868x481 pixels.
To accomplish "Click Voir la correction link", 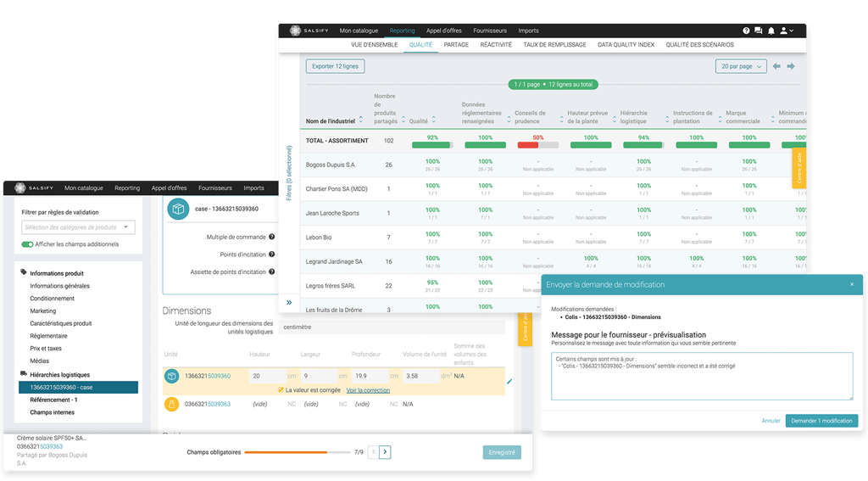I will (x=368, y=390).
